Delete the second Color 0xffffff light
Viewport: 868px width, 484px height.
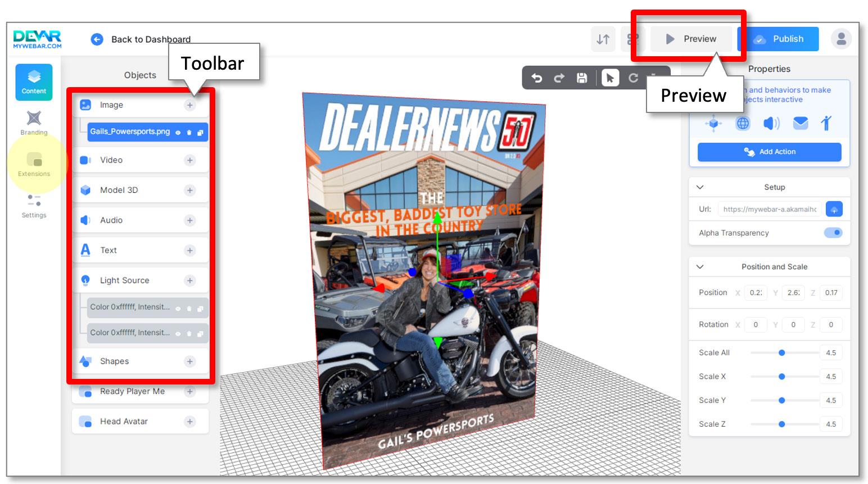coord(189,334)
